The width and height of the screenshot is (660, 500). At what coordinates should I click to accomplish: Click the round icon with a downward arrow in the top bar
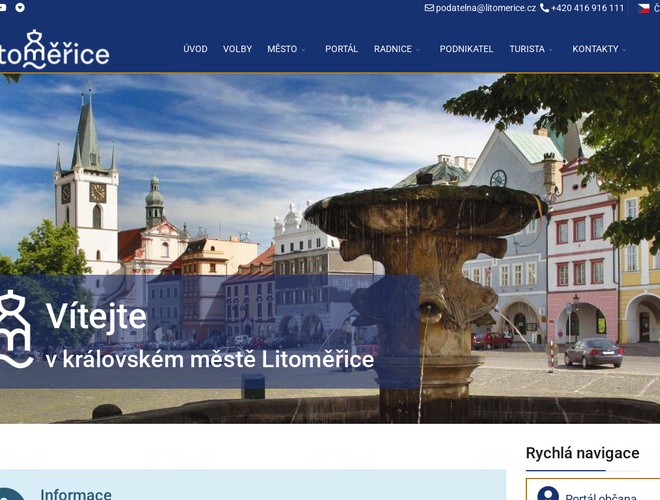tap(20, 8)
